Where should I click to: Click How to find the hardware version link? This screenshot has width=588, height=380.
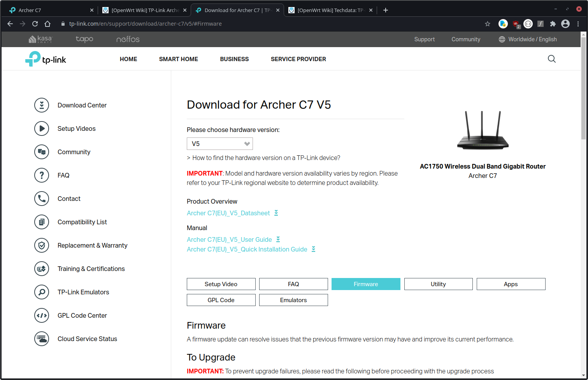tap(266, 158)
